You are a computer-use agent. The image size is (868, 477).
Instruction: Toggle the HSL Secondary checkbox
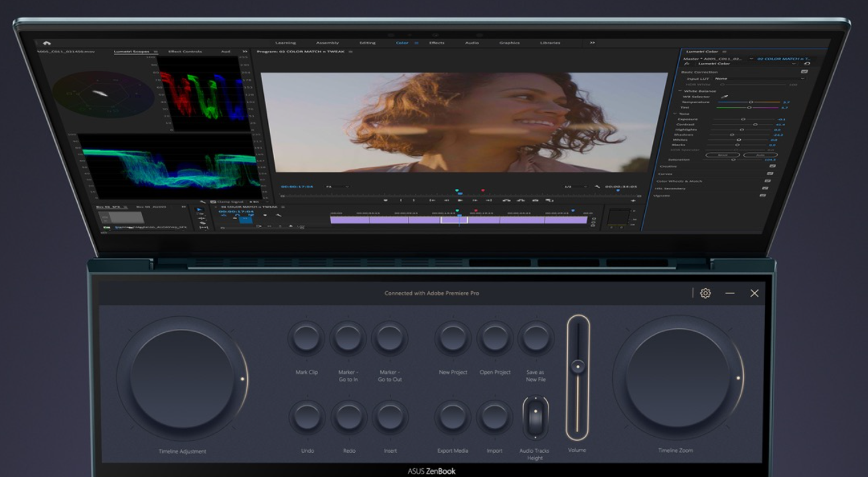[x=765, y=188]
